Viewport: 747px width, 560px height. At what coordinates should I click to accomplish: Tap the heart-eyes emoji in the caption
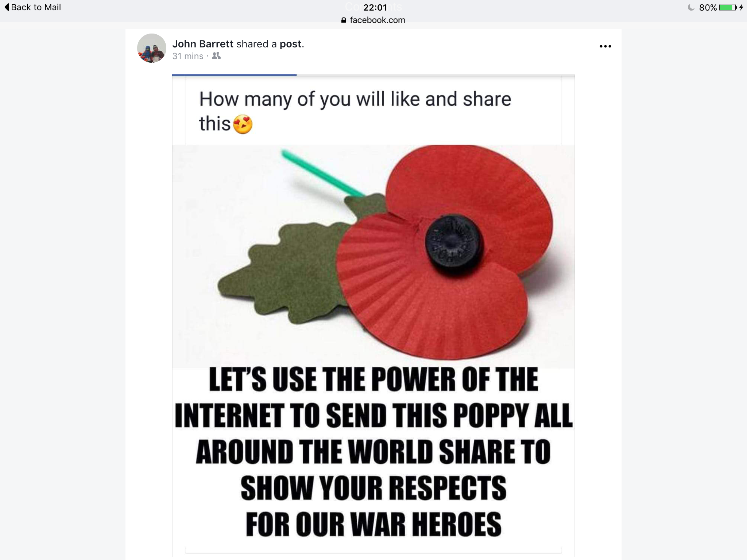click(x=243, y=124)
